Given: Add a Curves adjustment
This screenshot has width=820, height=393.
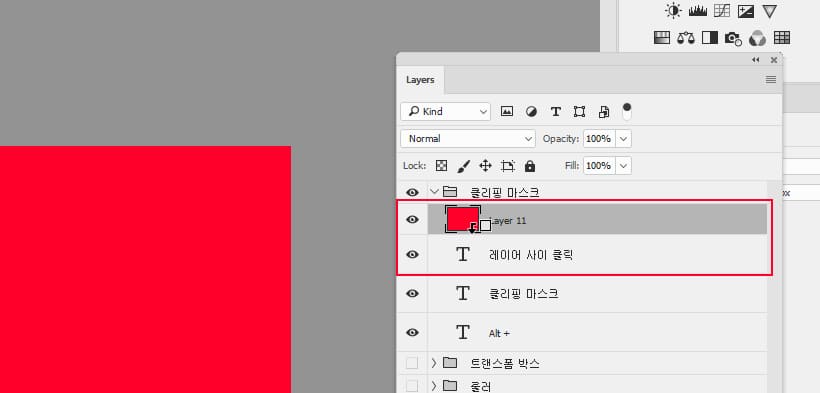Looking at the screenshot, I should pos(722,11).
